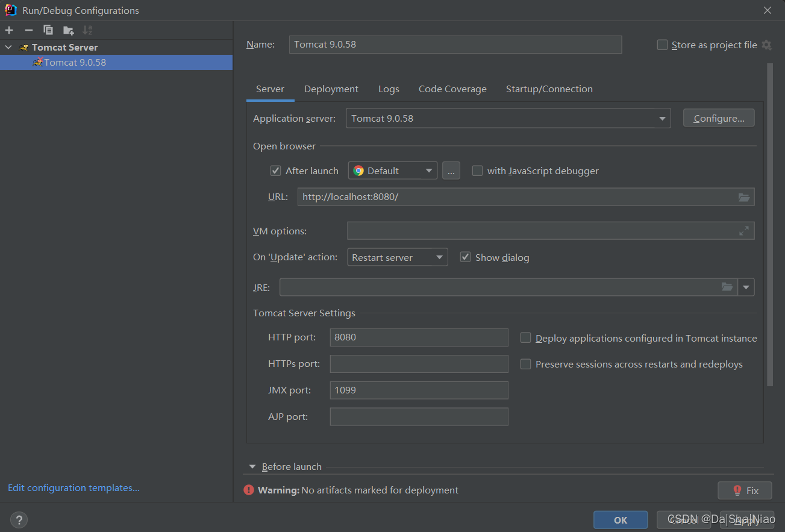Click the empty AJP port field
The height and width of the screenshot is (532, 785).
coord(419,417)
